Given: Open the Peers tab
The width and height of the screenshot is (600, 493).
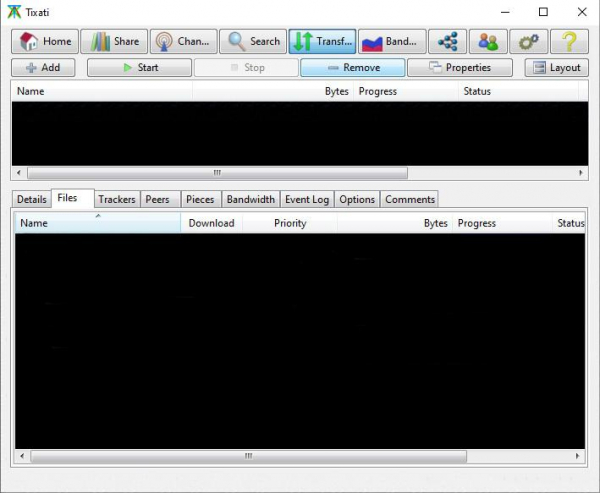Looking at the screenshot, I should pyautogui.click(x=161, y=199).
